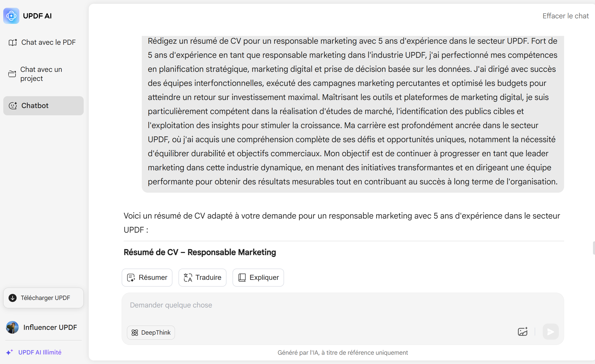This screenshot has height=364, width=595.
Task: Open the Chat avec le PDF section
Action: click(43, 42)
